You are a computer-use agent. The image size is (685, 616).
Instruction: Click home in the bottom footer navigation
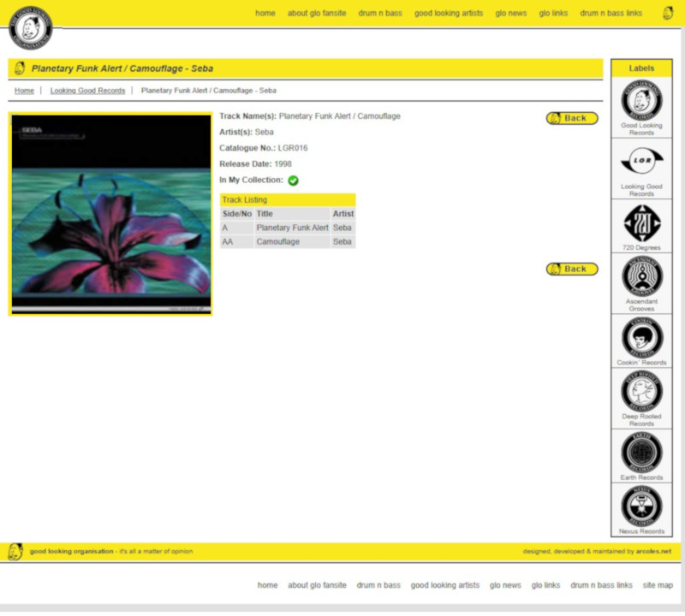pos(267,585)
